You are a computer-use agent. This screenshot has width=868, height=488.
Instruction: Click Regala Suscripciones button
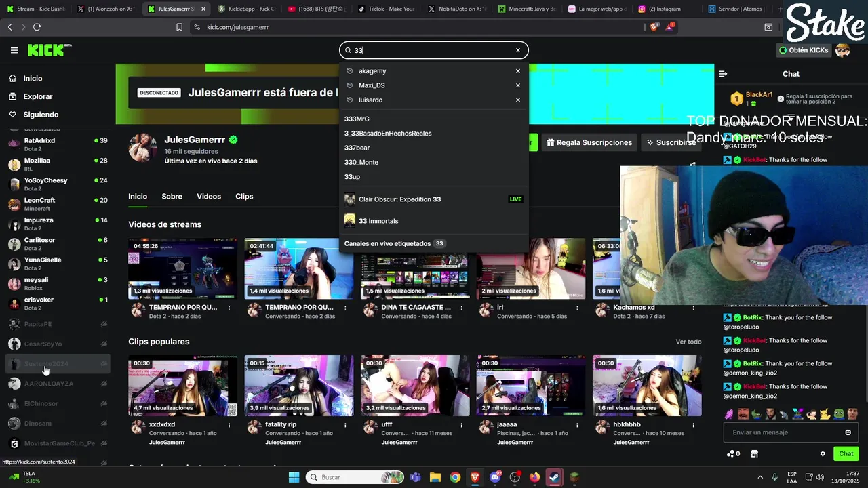589,142
